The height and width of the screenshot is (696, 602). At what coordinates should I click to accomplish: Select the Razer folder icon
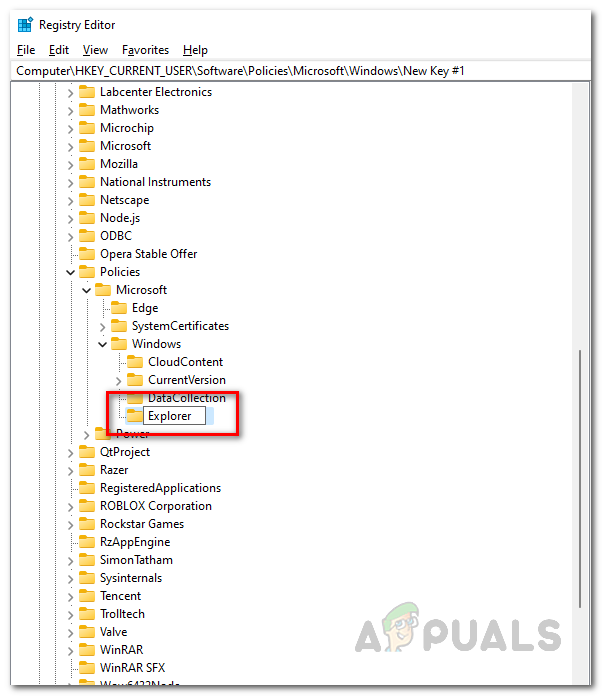coord(87,470)
